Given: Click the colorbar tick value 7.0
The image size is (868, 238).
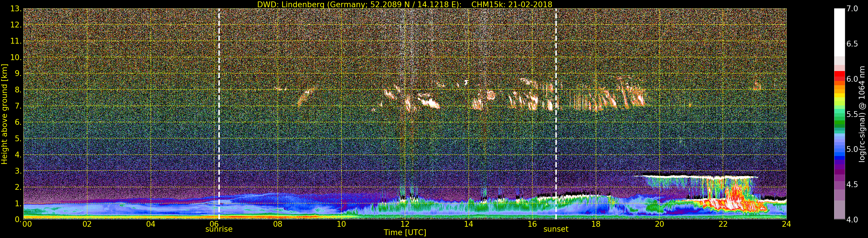Looking at the screenshot, I should point(852,8).
